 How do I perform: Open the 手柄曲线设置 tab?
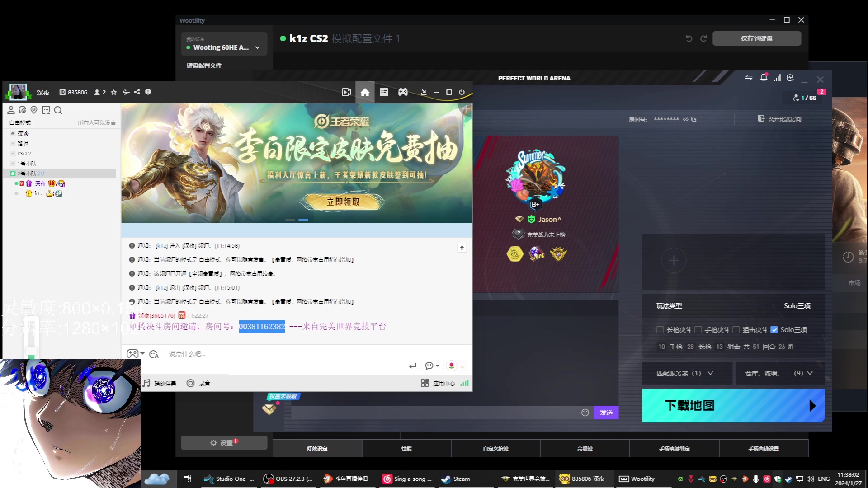click(x=764, y=449)
